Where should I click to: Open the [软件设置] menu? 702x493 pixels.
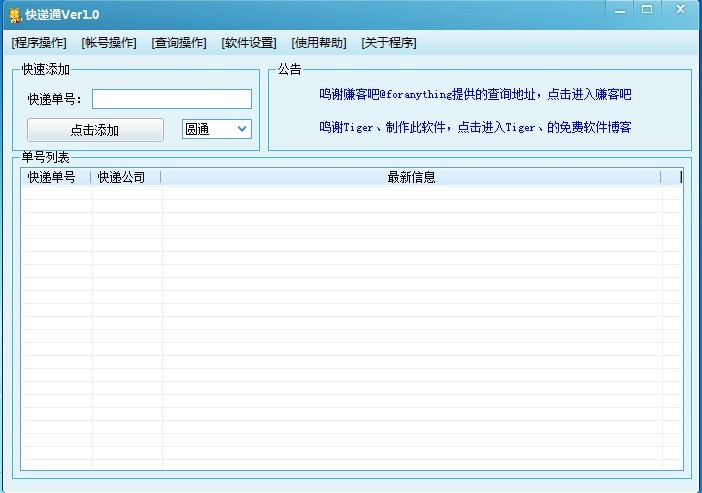(x=249, y=43)
